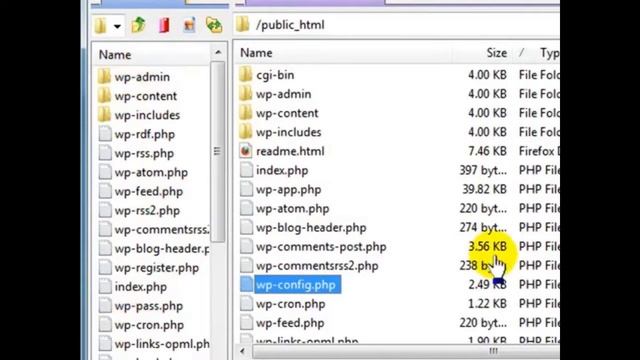Select wp-admin folder in remote panel
This screenshot has height=360, width=640.
click(283, 94)
